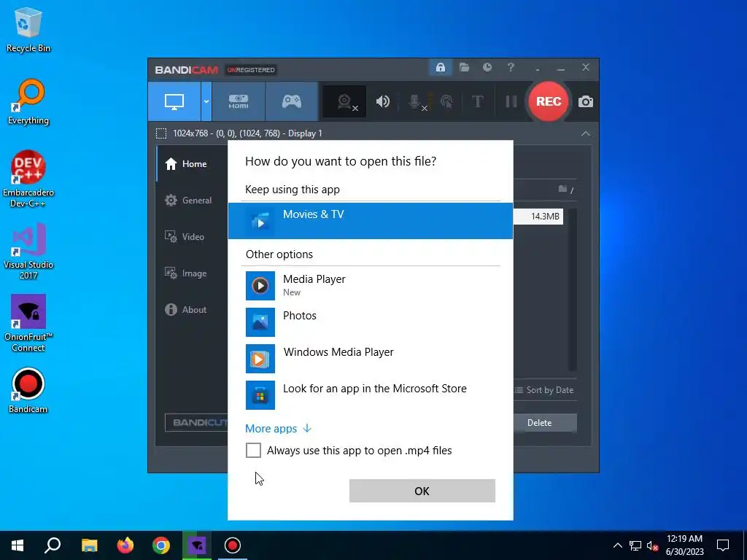Open Sort by Date menu

(544, 390)
